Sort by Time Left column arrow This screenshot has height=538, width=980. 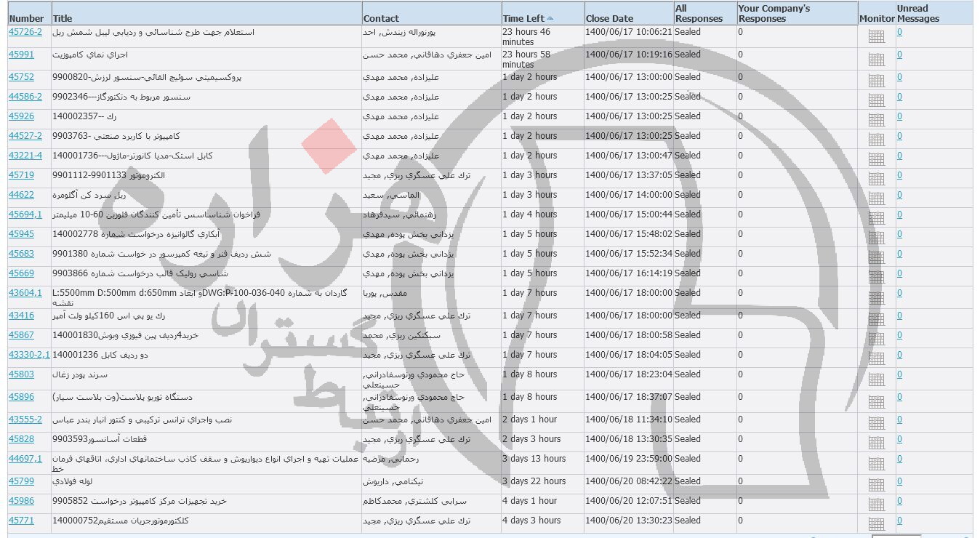(550, 18)
